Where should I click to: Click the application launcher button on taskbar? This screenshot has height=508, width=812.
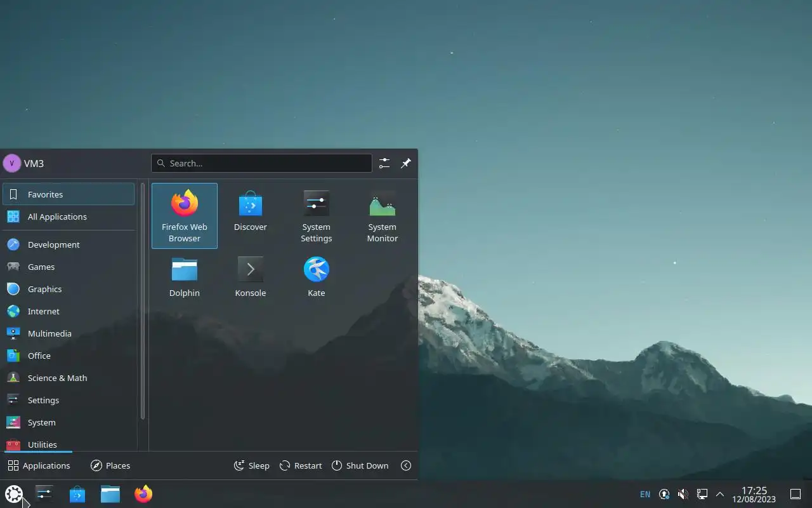click(x=14, y=494)
